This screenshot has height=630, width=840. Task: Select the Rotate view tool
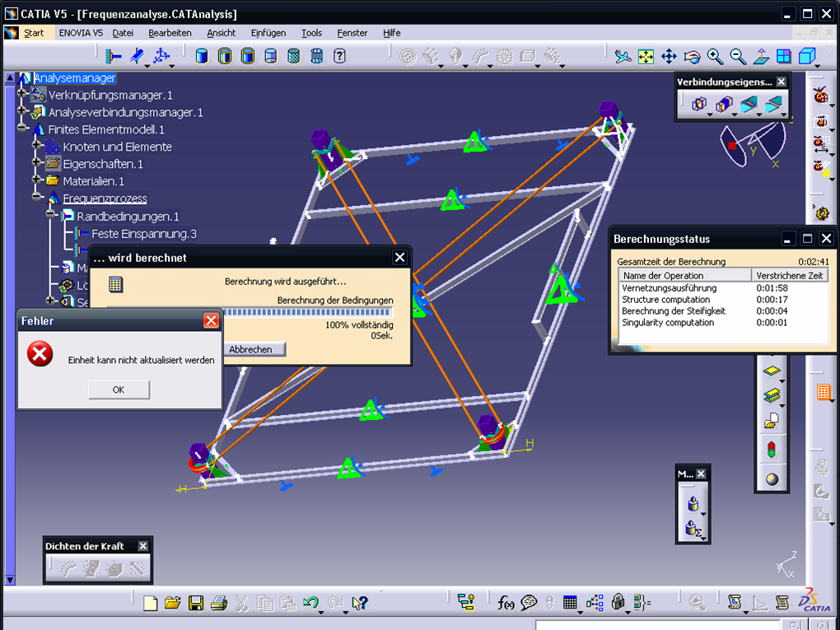692,56
